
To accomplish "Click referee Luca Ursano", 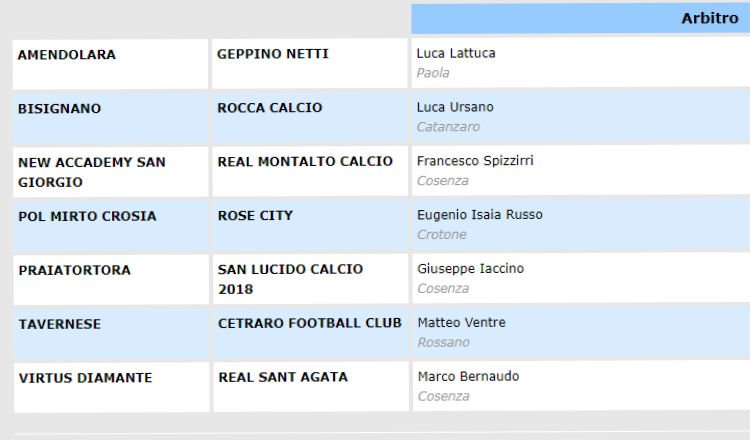I will (455, 108).
